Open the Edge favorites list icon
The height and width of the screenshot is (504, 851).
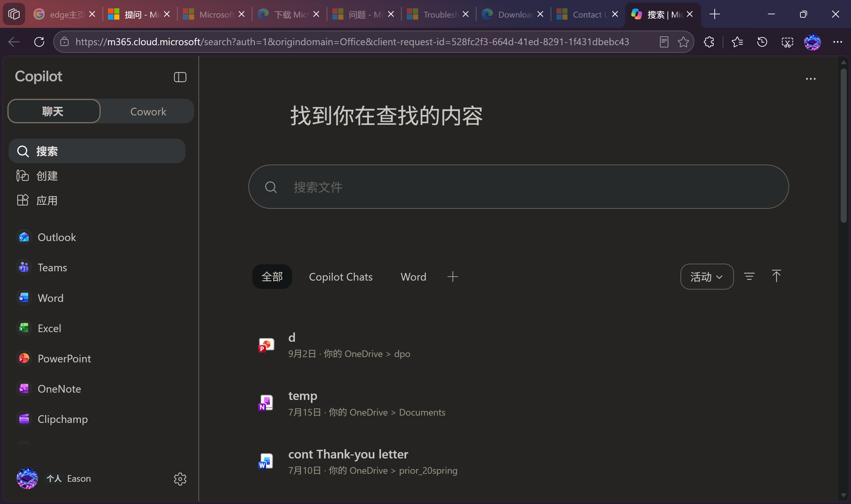737,42
